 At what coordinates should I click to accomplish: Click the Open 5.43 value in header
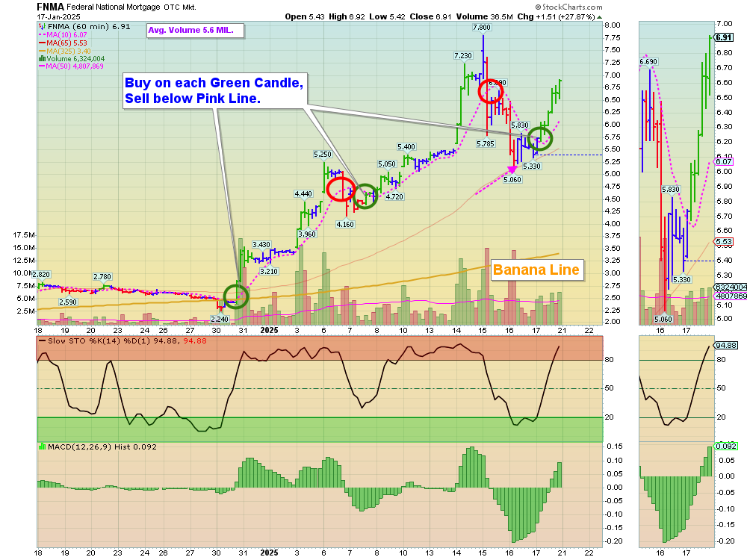[305, 16]
